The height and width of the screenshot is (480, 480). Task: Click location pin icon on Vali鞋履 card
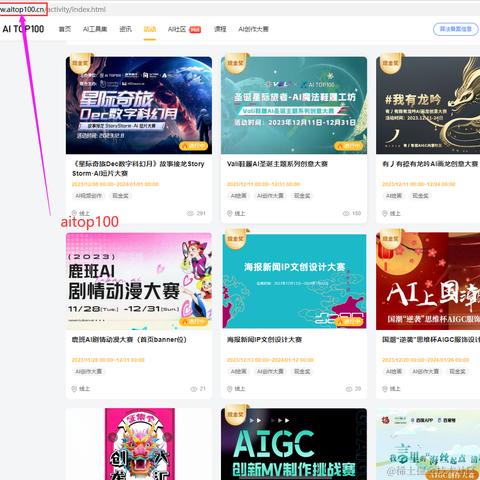[x=230, y=213]
